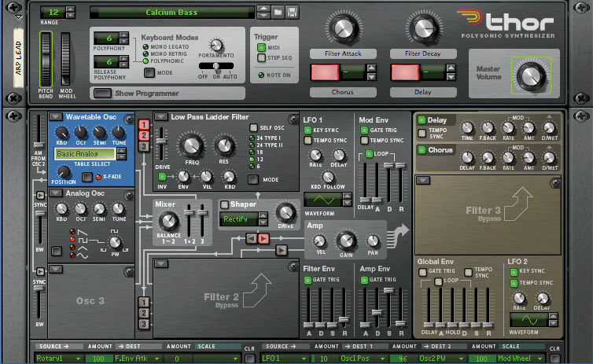The width and height of the screenshot is (593, 364).
Task: Open Wavetable Osc type dropdown arrow
Action: point(56,117)
